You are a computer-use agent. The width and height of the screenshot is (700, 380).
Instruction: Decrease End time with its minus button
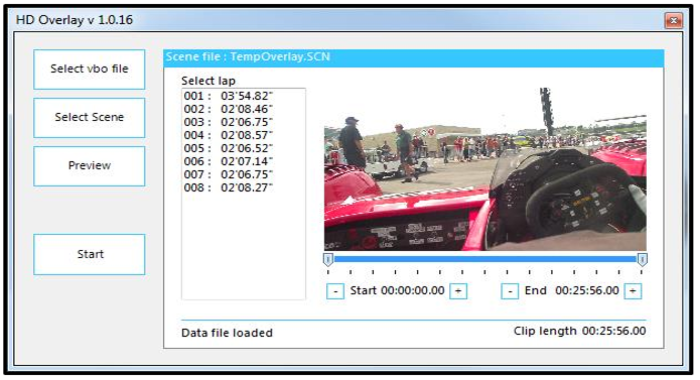point(510,291)
